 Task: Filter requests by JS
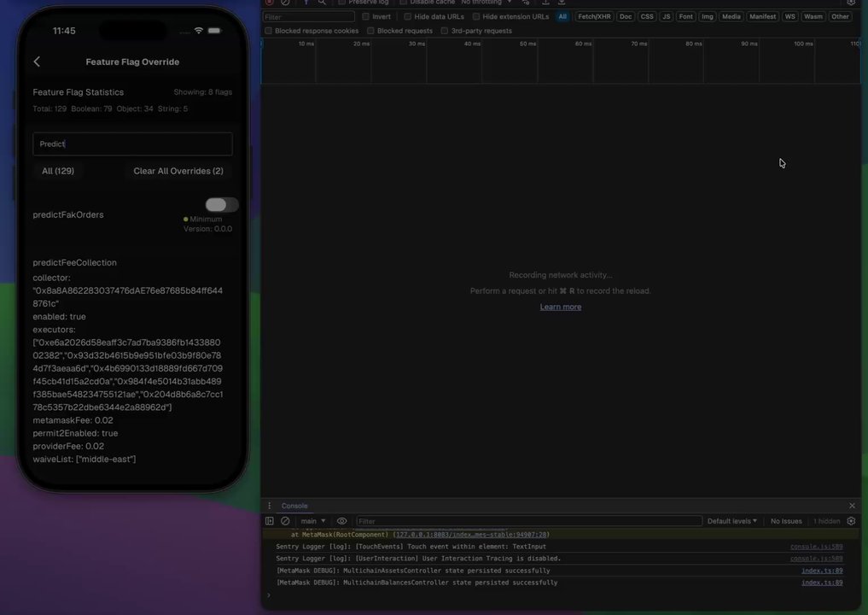tap(667, 16)
